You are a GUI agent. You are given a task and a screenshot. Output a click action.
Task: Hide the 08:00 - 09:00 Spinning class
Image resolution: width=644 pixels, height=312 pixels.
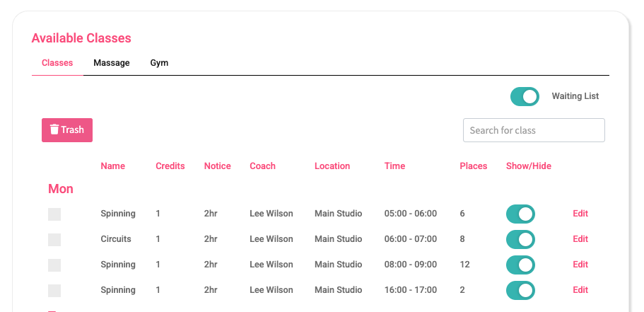click(520, 265)
